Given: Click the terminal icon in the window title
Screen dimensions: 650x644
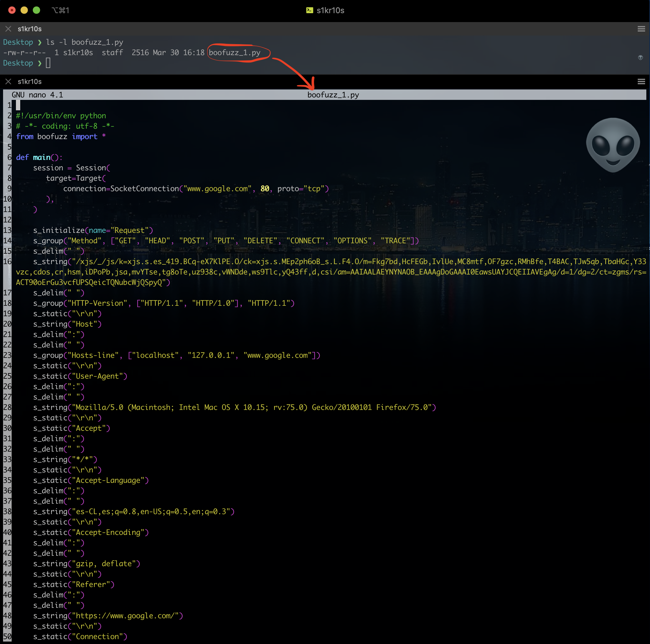Looking at the screenshot, I should tap(309, 10).
